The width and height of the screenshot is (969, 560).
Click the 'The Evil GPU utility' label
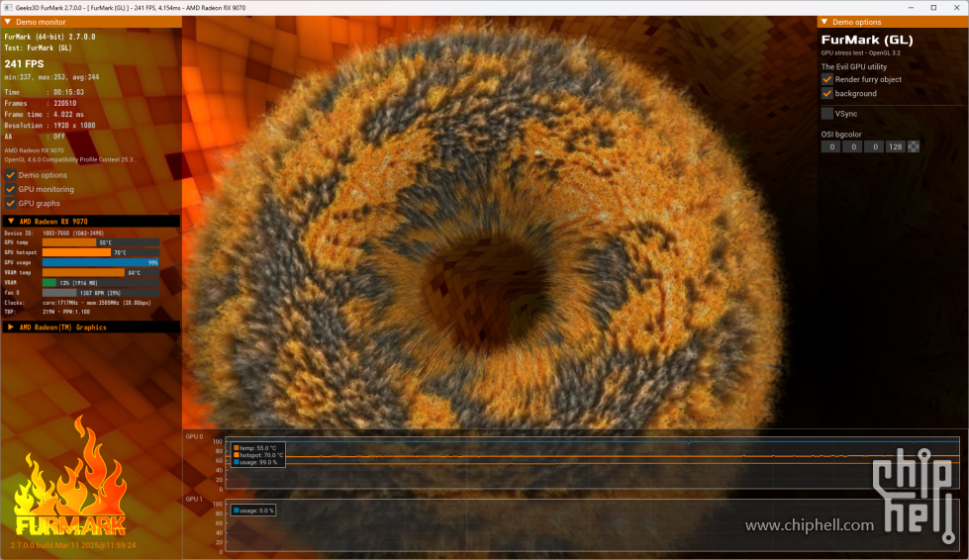[854, 66]
